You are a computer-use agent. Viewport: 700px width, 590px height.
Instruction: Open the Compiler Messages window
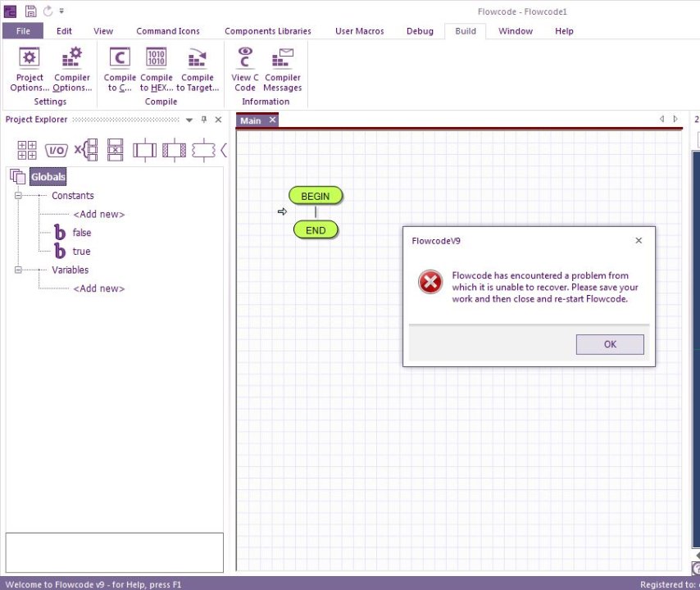[283, 69]
